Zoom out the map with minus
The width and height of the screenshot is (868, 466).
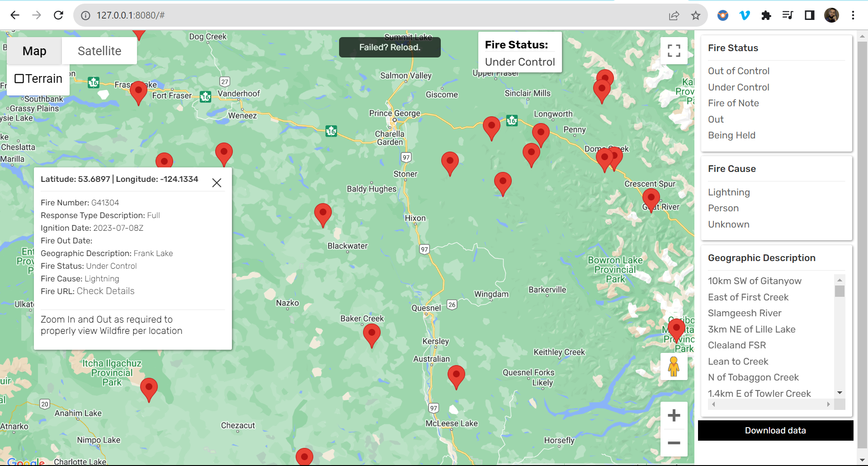pyautogui.click(x=674, y=443)
